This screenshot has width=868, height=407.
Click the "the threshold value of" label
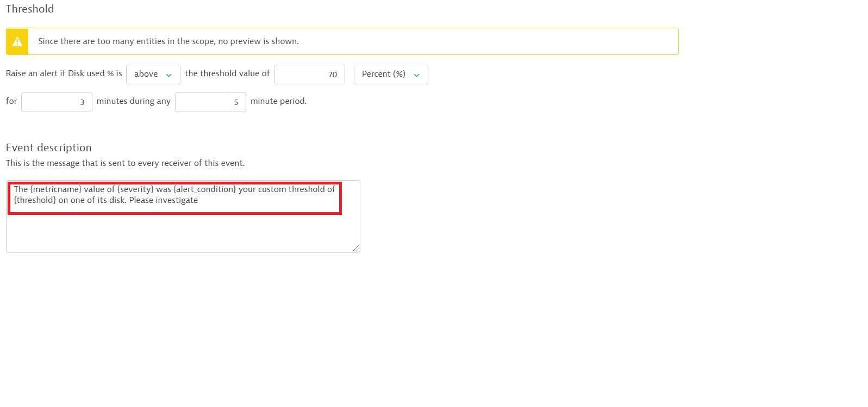227,73
